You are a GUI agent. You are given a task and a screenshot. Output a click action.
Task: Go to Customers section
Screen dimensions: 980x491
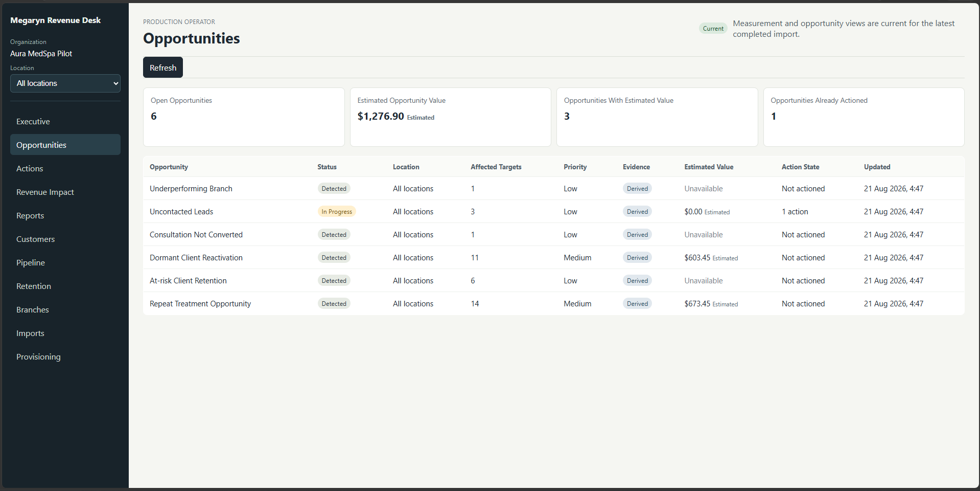(x=65, y=239)
